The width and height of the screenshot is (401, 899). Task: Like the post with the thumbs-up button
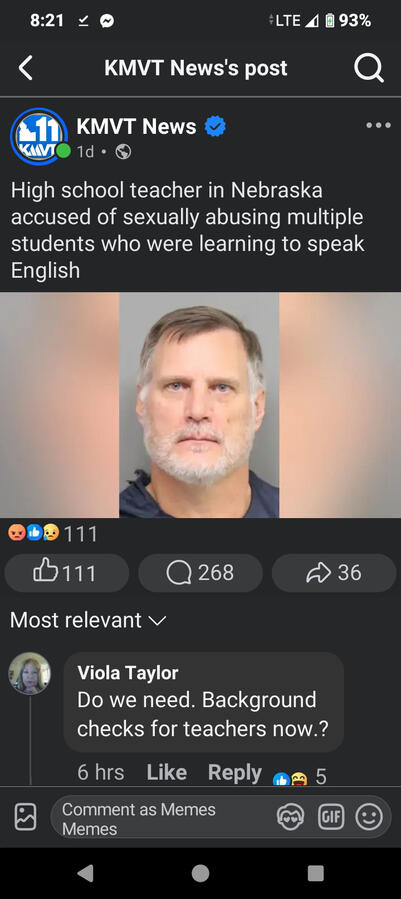pyautogui.click(x=67, y=573)
